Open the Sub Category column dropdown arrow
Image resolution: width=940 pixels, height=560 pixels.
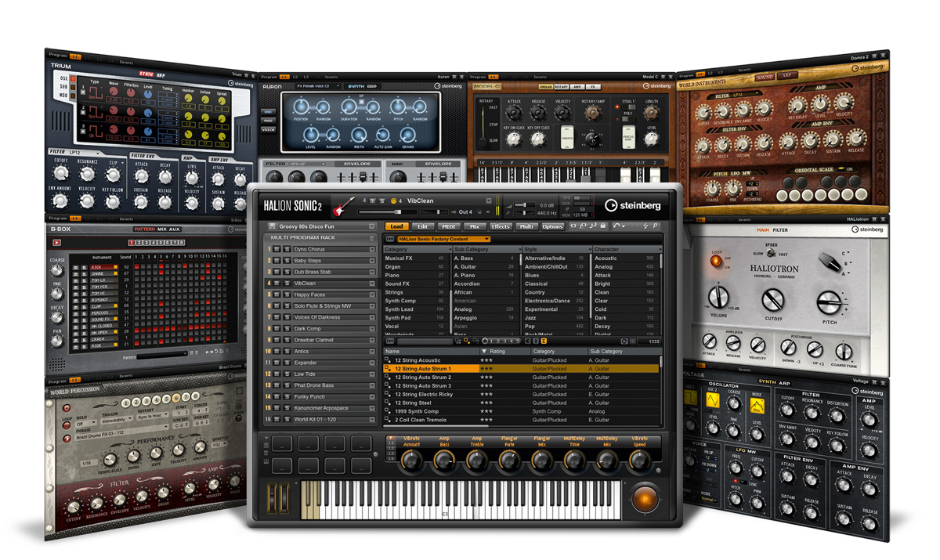[x=520, y=249]
